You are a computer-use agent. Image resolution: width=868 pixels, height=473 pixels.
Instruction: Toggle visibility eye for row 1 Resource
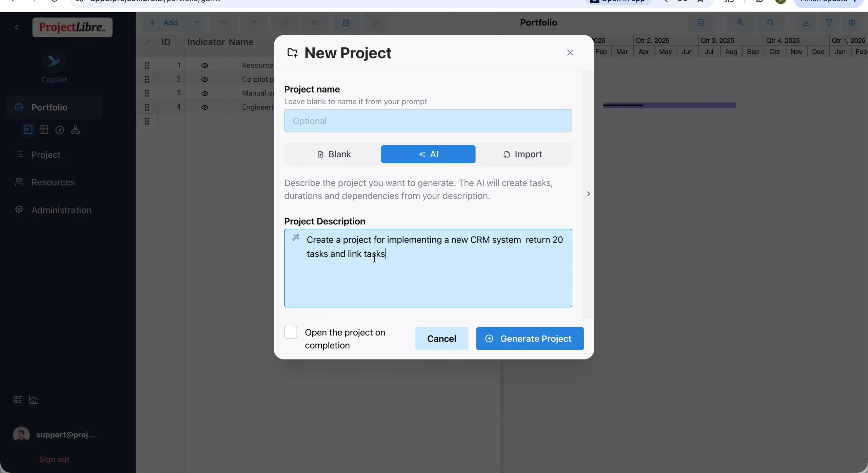tap(205, 65)
